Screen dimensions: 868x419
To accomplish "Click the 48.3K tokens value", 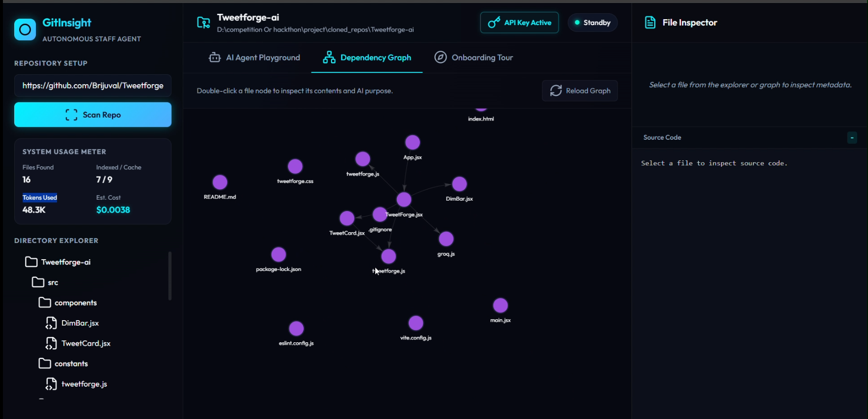I will (x=34, y=210).
